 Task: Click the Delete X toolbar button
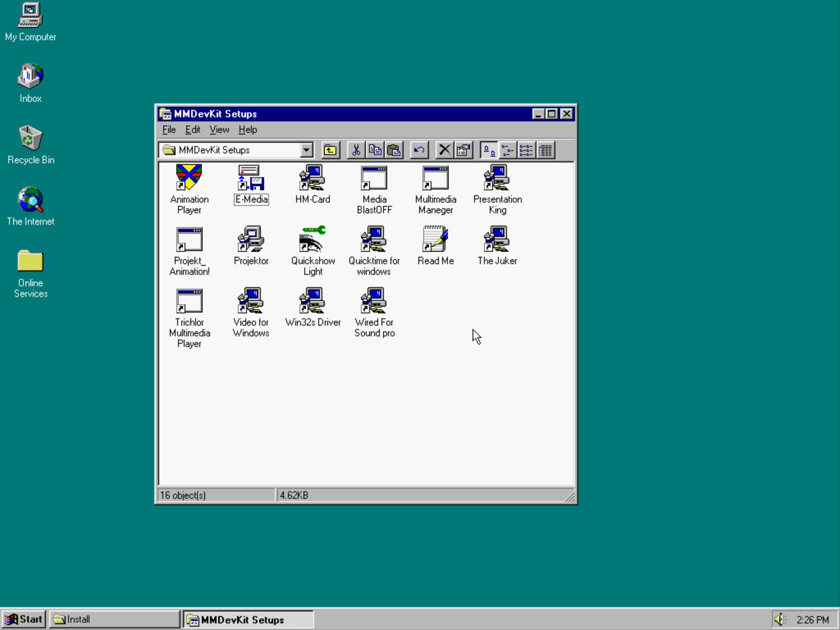(445, 150)
